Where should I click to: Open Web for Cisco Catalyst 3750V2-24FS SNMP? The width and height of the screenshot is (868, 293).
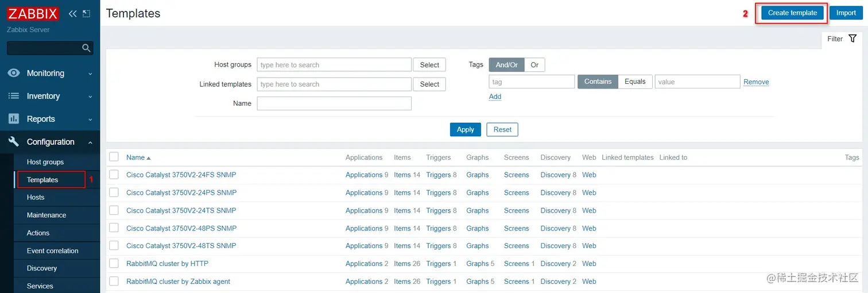point(589,175)
